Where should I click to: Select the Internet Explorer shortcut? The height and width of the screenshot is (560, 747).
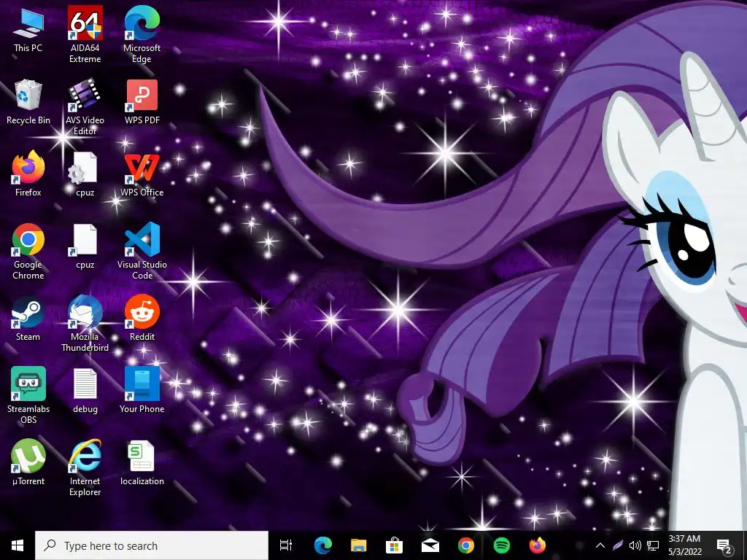click(x=85, y=467)
